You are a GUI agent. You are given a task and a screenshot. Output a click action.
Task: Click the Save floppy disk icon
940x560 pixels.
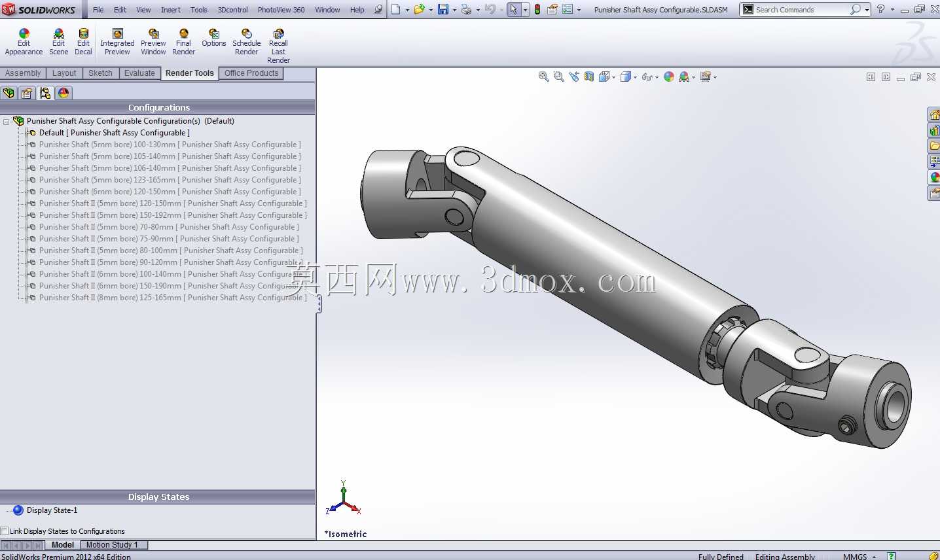(x=443, y=9)
